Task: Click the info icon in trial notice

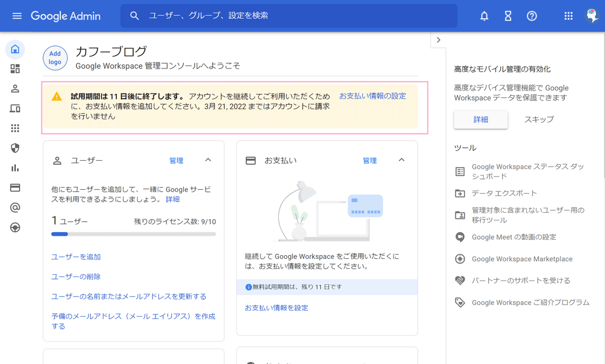Action: click(x=249, y=287)
